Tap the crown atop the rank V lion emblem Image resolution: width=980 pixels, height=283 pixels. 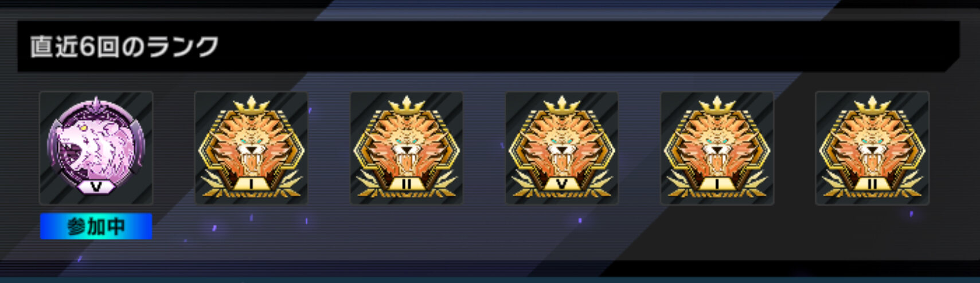point(562,105)
